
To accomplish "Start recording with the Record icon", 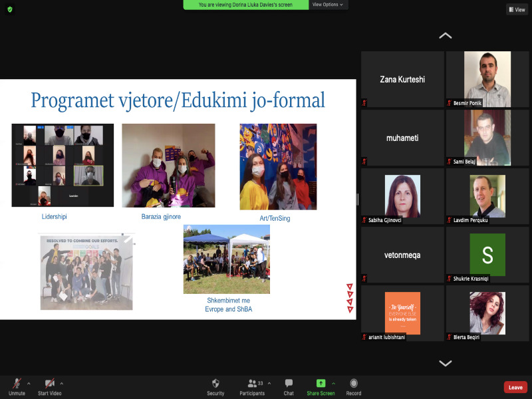I will click(354, 384).
